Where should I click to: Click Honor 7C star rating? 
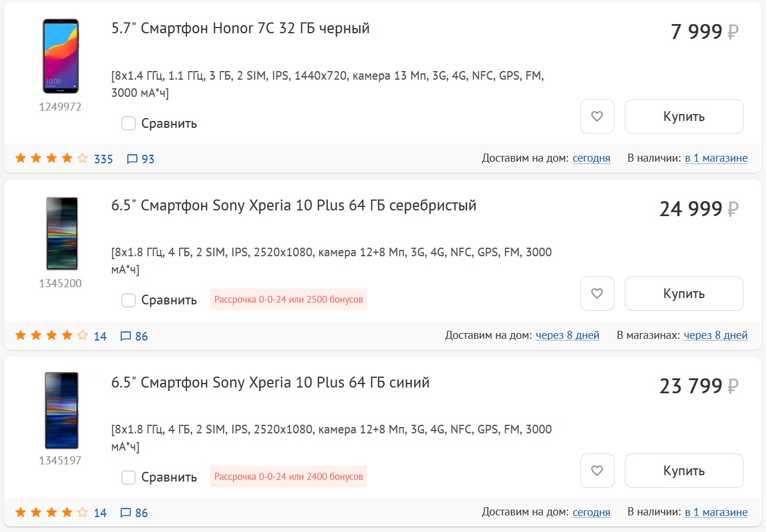pos(52,158)
